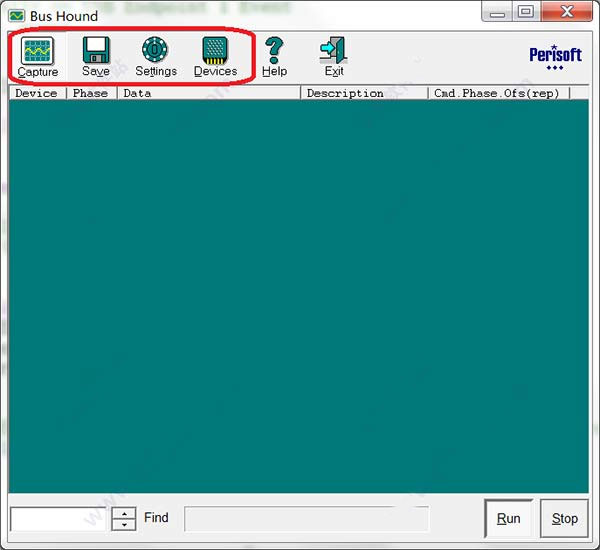Click the Exit door icon
This screenshot has height=550, width=600.
pyautogui.click(x=334, y=50)
